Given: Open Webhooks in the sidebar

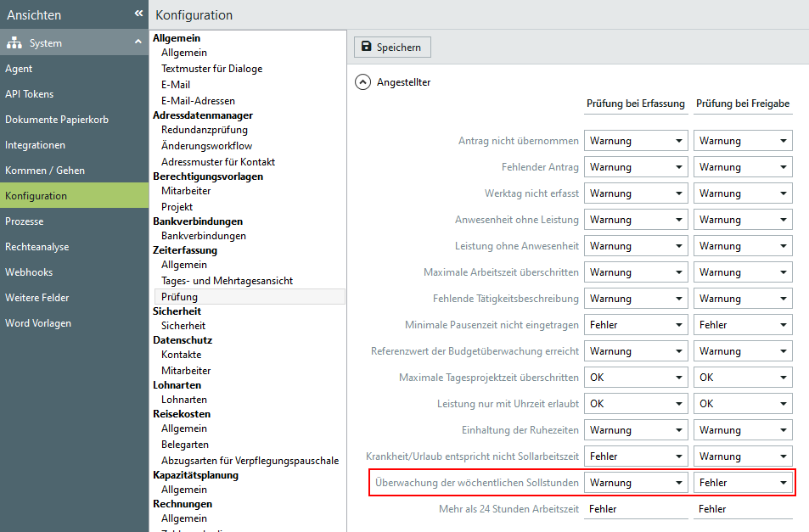Looking at the screenshot, I should [29, 272].
